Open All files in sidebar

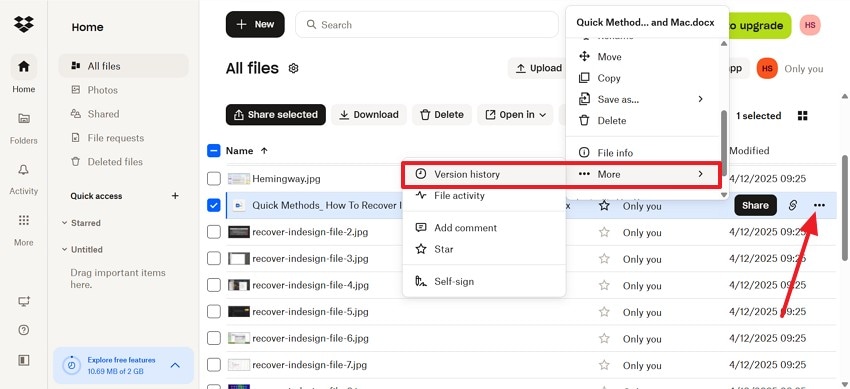(x=124, y=66)
